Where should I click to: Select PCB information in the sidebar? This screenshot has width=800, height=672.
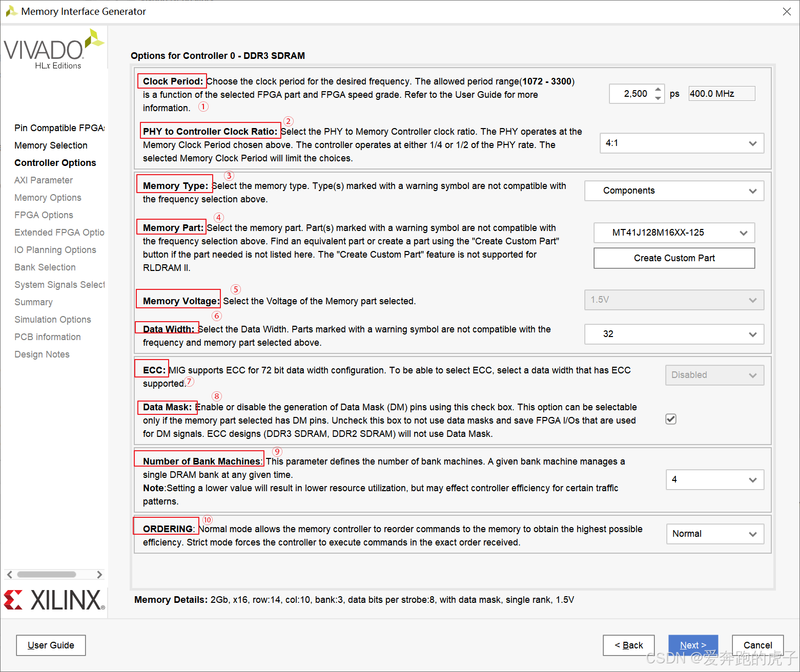48,337
